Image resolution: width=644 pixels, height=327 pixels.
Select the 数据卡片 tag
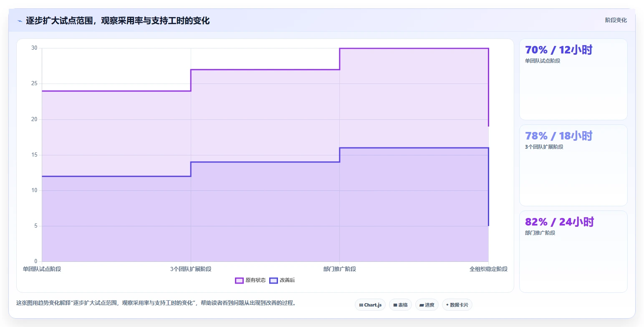(x=457, y=305)
